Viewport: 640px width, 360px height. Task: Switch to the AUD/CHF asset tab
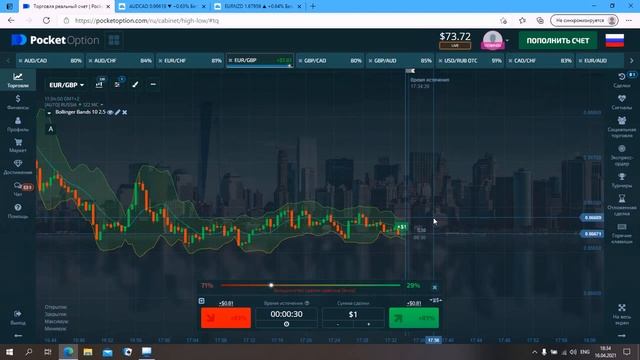120,61
